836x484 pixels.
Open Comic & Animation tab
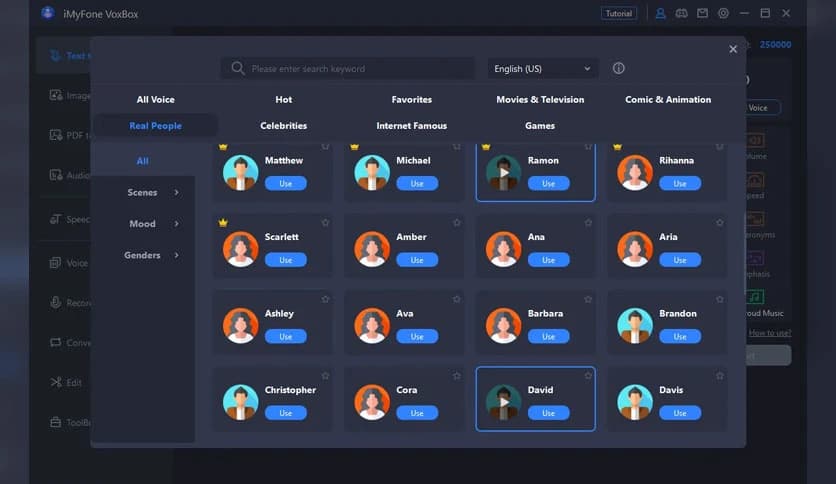click(x=668, y=100)
